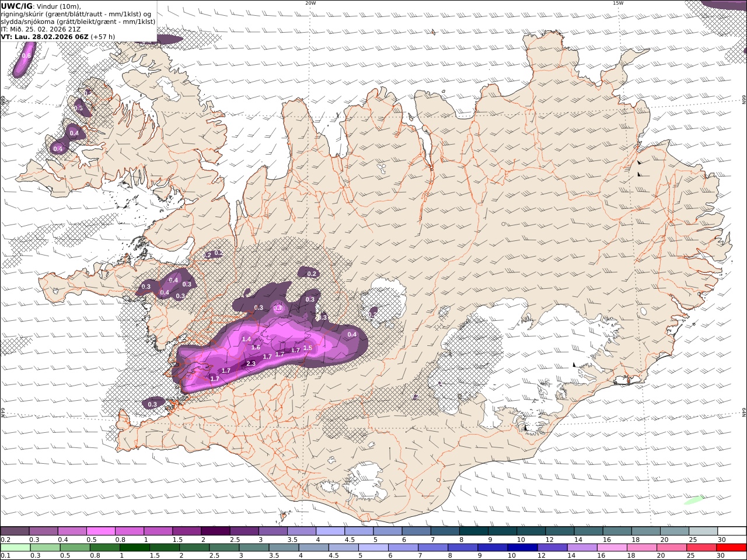Click the "(+57 h)" forecast offset text
This screenshot has width=747, height=560.
103,36
